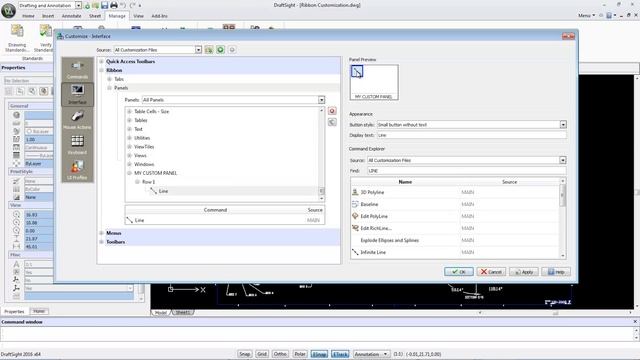640x360 pixels.
Task: Open the Menu dropdown at top right
Action: tap(587, 16)
